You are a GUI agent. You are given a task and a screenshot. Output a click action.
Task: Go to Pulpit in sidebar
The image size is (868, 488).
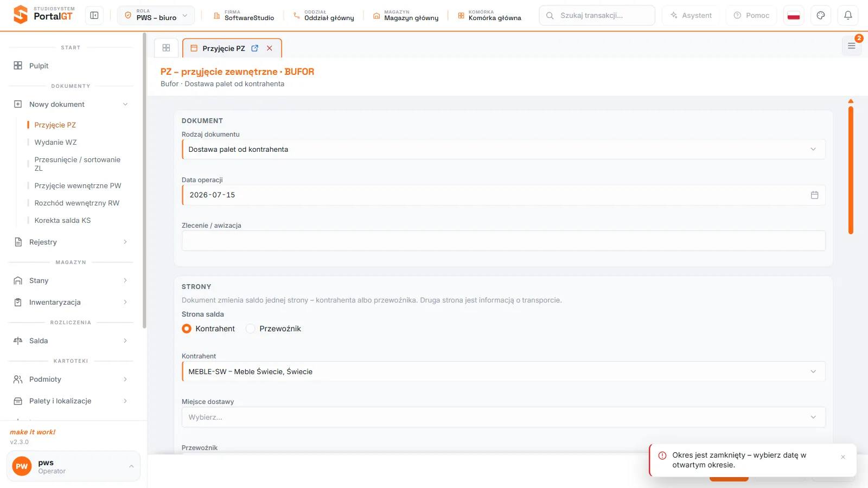click(x=71, y=66)
